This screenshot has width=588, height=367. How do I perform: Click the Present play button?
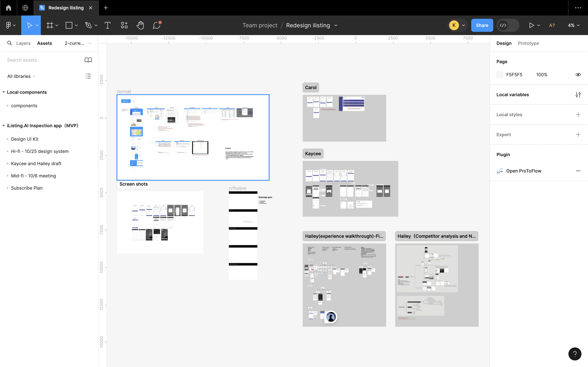click(x=531, y=25)
